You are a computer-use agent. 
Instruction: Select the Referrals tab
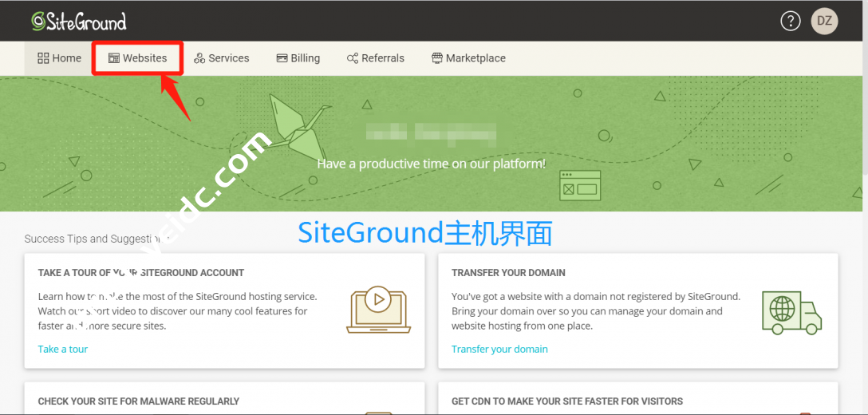pyautogui.click(x=375, y=58)
